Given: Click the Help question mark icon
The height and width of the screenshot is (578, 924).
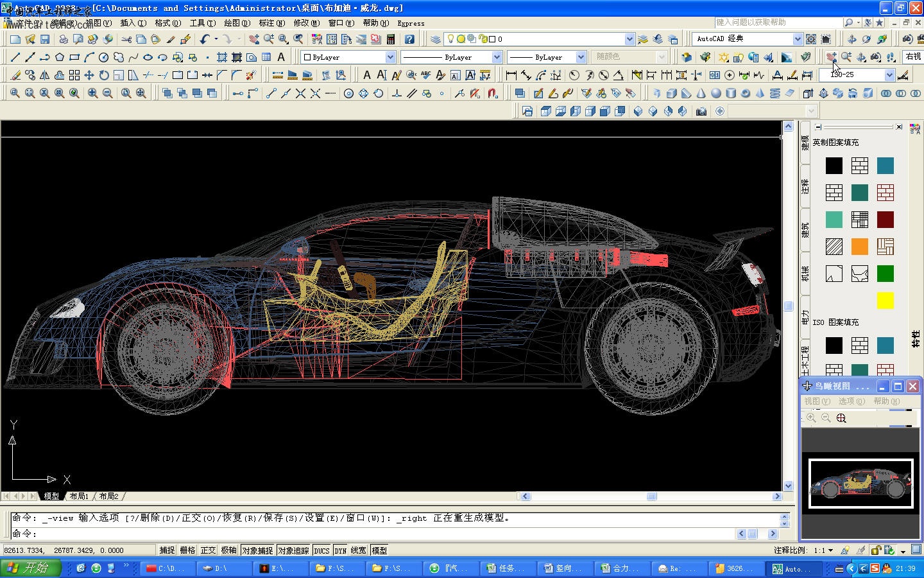Looking at the screenshot, I should (x=409, y=39).
